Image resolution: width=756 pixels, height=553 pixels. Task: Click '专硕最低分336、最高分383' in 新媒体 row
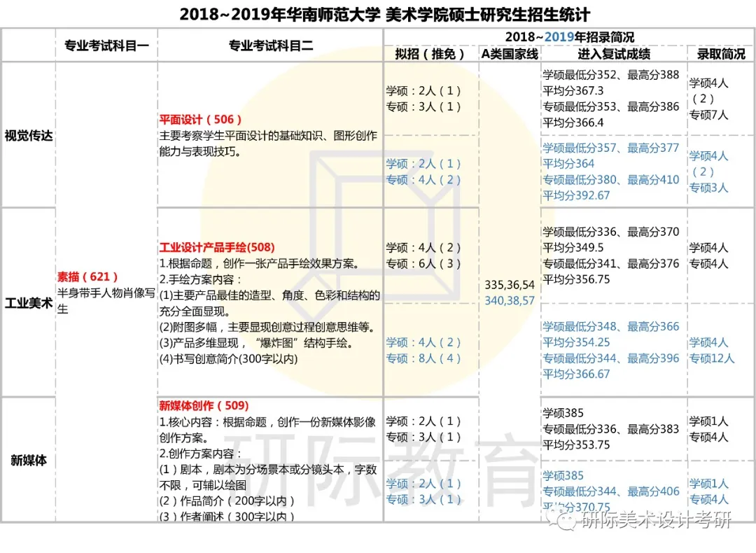coord(611,429)
